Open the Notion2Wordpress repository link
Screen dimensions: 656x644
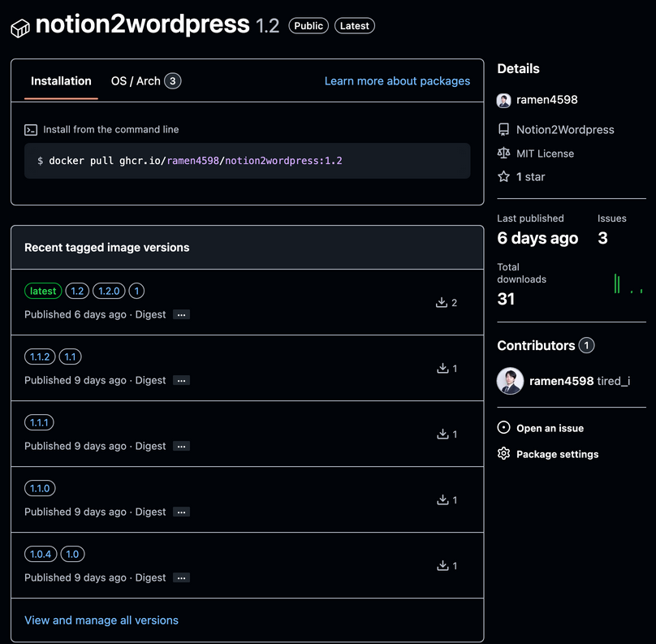tap(565, 130)
